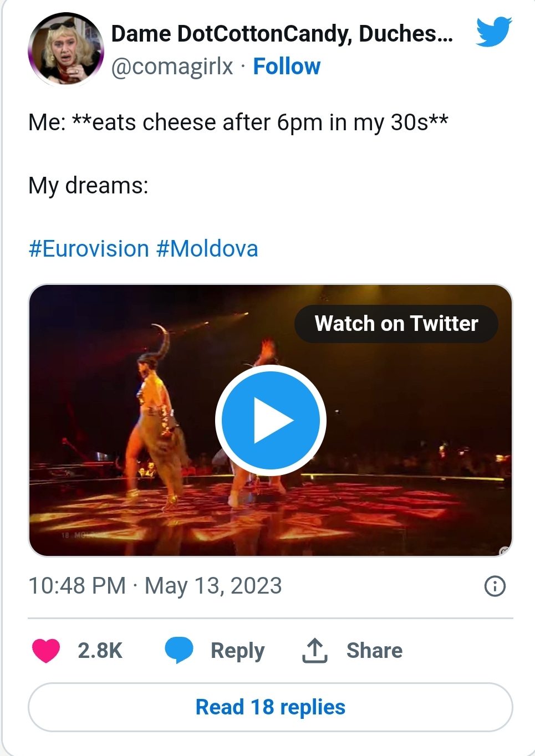Open the #Moldova hashtag
Viewport: 535px width, 756px height.
207,249
